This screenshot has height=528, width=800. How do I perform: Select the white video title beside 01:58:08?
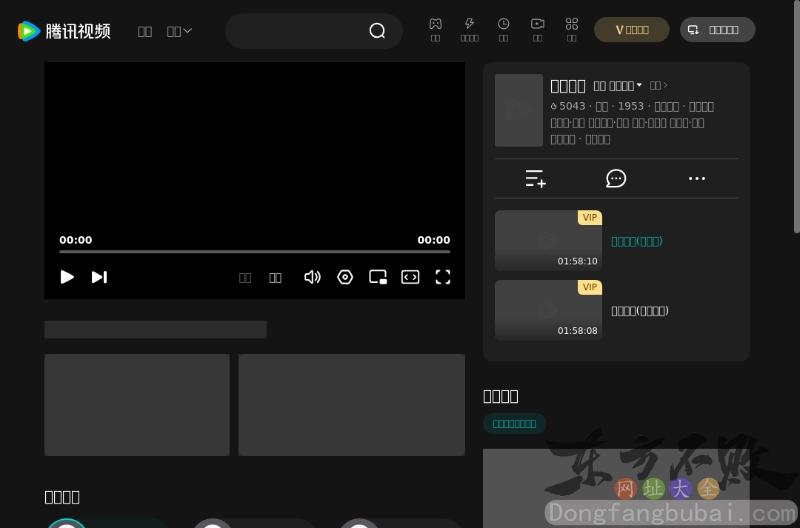click(x=640, y=311)
